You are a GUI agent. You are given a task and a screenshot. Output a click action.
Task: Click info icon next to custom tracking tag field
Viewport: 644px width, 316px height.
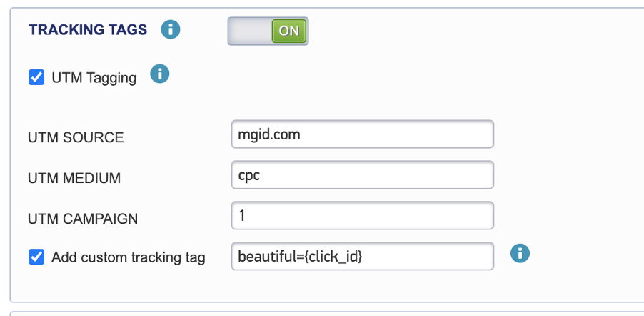tap(520, 253)
